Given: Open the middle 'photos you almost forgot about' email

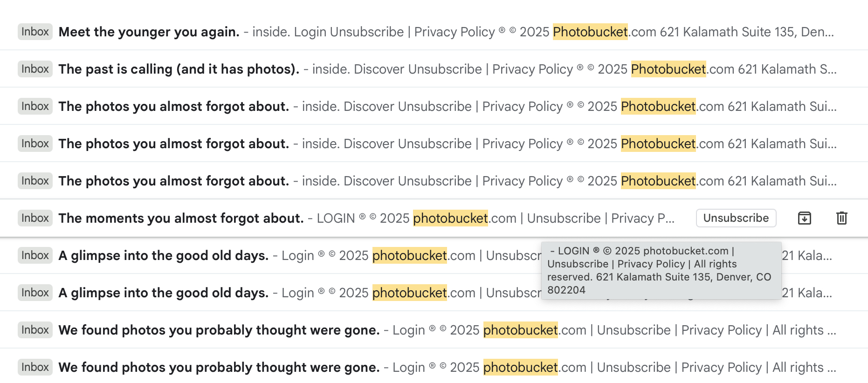Looking at the screenshot, I should pos(174,144).
